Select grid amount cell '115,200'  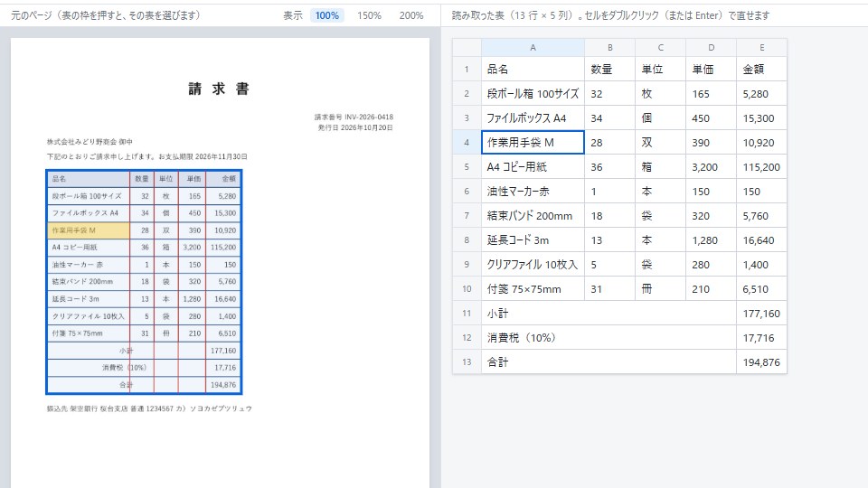(x=761, y=166)
